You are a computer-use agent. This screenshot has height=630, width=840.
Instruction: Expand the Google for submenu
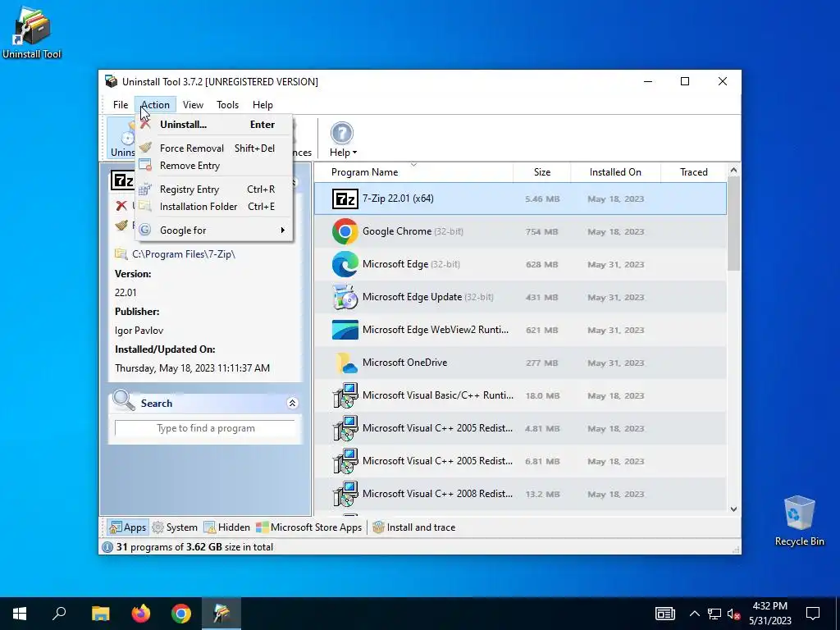pos(282,231)
